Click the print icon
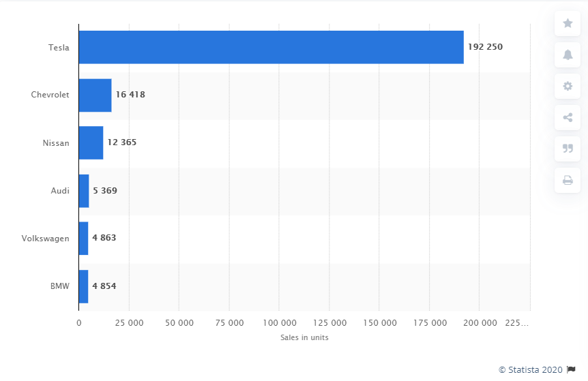The image size is (588, 381). point(568,180)
